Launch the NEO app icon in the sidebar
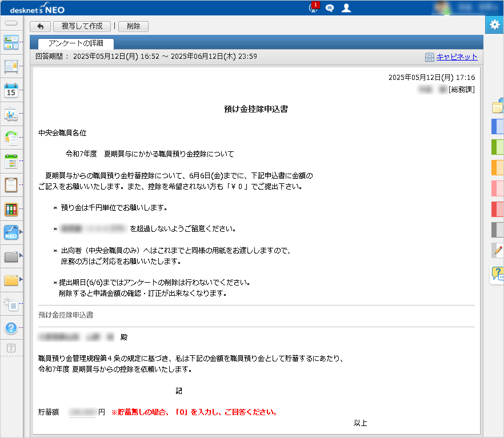504x438 pixels. pyautogui.click(x=10, y=232)
